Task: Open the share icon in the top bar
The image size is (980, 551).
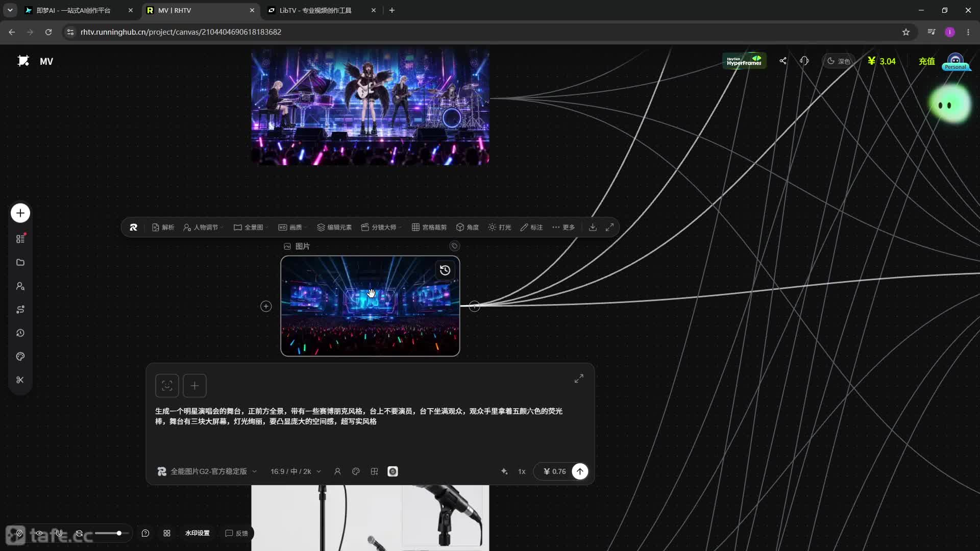Action: click(x=783, y=61)
